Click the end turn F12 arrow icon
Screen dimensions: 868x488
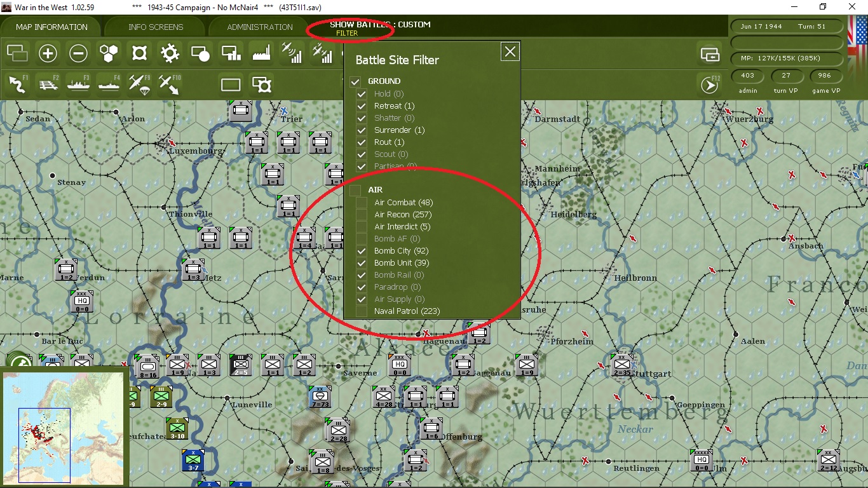710,84
